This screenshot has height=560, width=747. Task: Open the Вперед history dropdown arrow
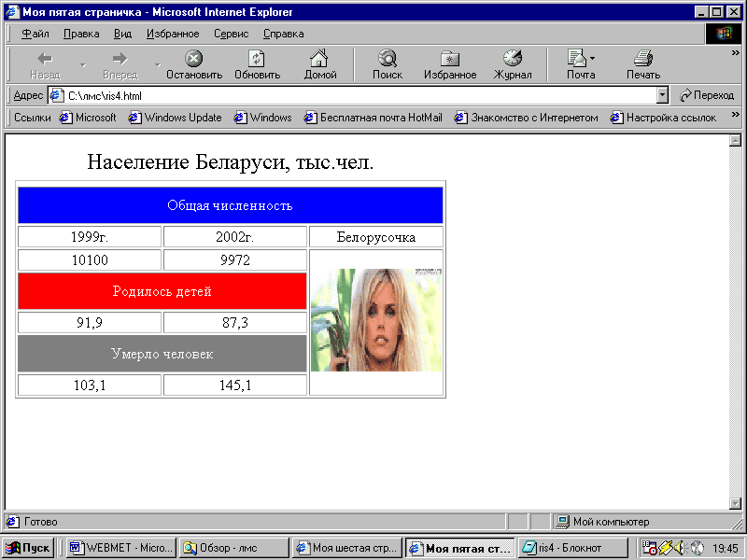[157, 64]
